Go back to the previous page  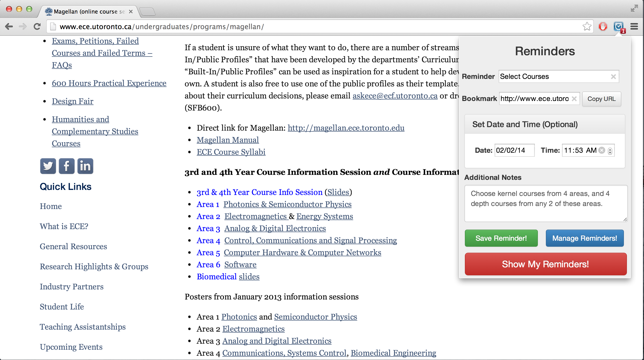click(x=9, y=26)
